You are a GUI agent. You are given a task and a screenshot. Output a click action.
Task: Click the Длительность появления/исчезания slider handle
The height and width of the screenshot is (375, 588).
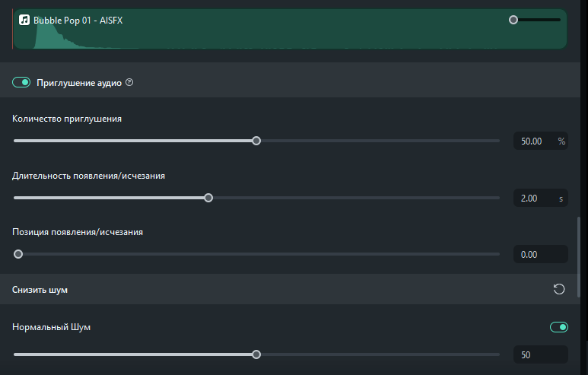coord(208,198)
